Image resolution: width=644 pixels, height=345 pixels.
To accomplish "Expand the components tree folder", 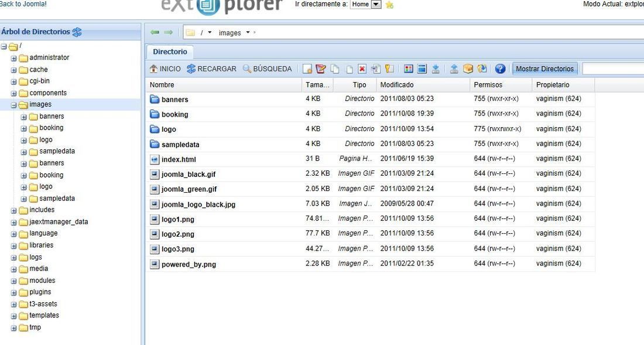I will pyautogui.click(x=13, y=94).
